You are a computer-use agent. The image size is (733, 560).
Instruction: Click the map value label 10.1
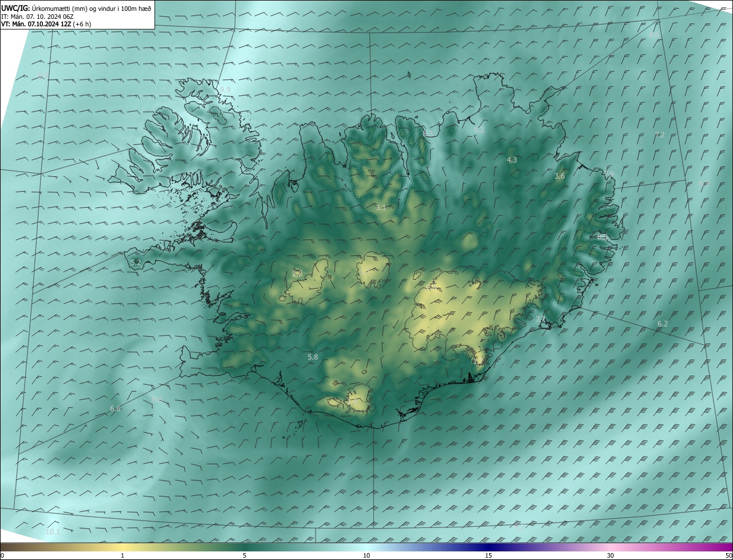(53, 532)
